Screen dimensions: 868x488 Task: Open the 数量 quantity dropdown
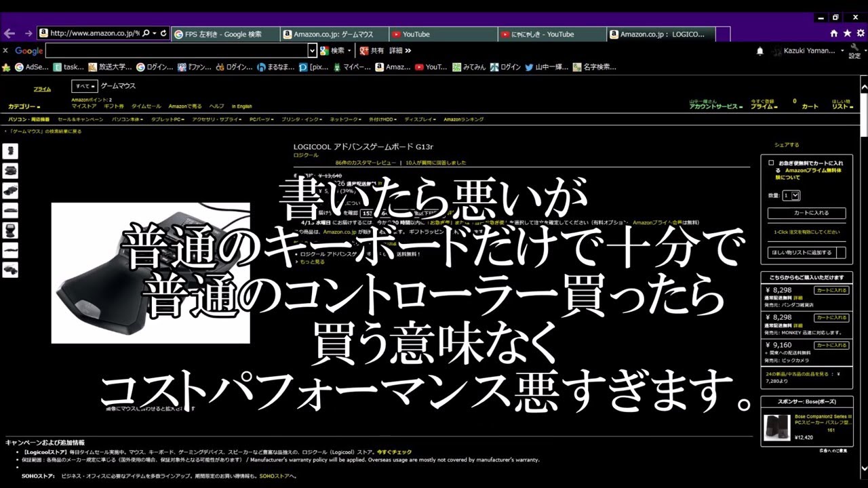tap(791, 195)
